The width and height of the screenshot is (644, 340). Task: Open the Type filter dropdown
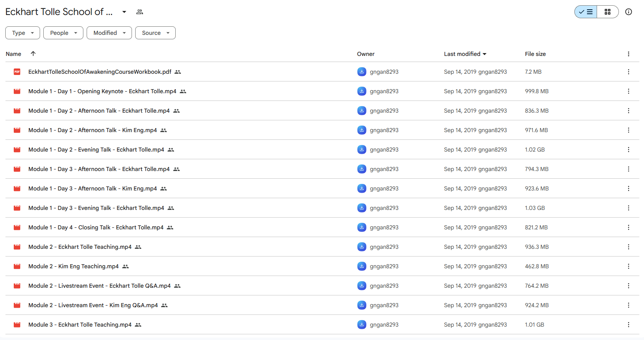[x=23, y=33]
